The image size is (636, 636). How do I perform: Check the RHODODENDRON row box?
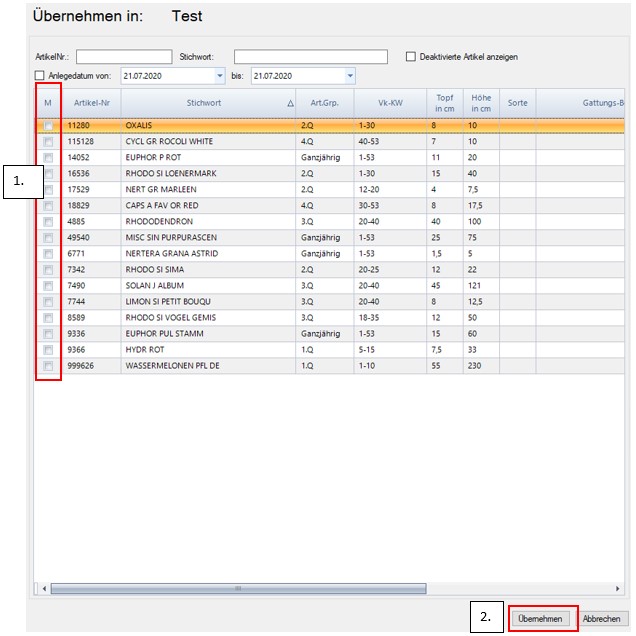point(48,222)
